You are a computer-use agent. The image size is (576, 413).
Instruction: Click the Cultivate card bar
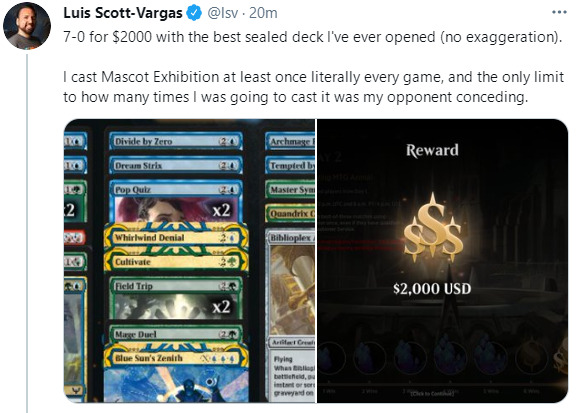176,262
